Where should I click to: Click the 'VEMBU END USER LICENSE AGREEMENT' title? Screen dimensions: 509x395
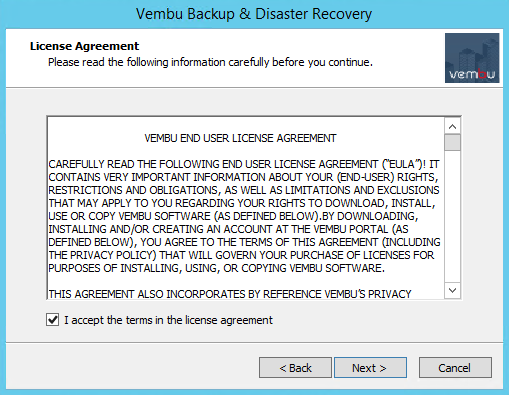[x=240, y=138]
